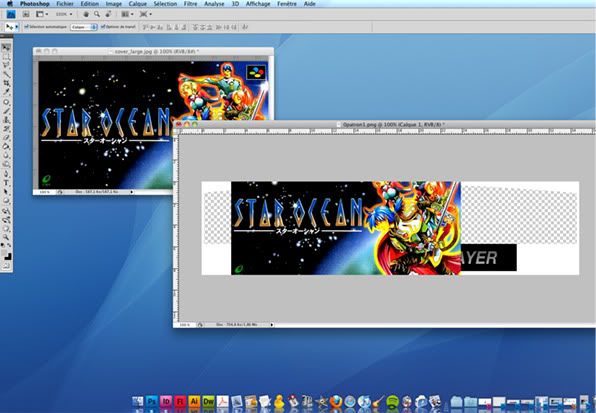The image size is (596, 413).
Task: Pick the Zoom magnifier in application bar
Action: point(97,14)
